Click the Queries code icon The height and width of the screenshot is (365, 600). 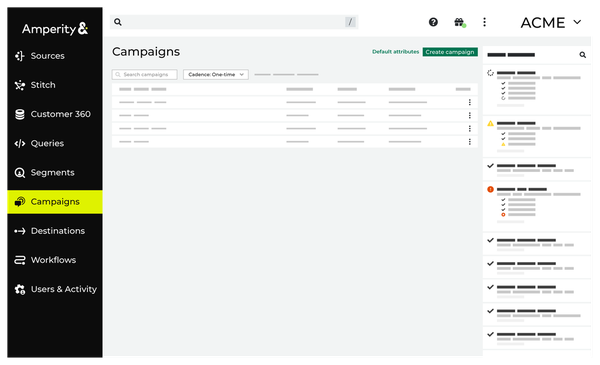(20, 143)
